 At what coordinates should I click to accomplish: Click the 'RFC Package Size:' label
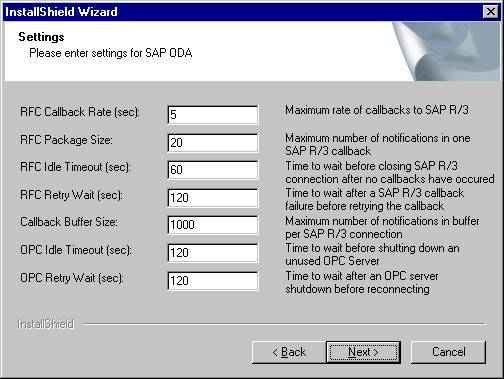point(66,140)
